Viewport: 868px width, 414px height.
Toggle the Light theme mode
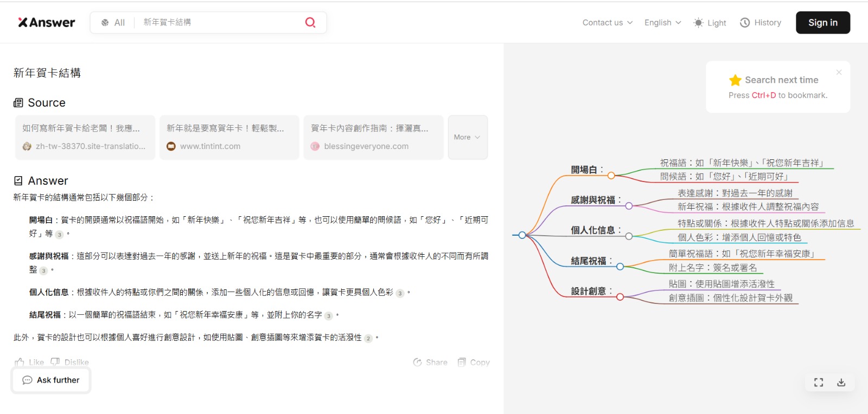710,23
